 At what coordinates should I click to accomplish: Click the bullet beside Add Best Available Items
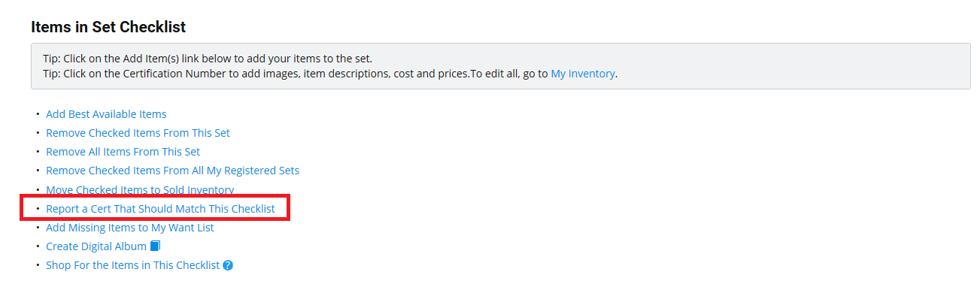(x=38, y=114)
